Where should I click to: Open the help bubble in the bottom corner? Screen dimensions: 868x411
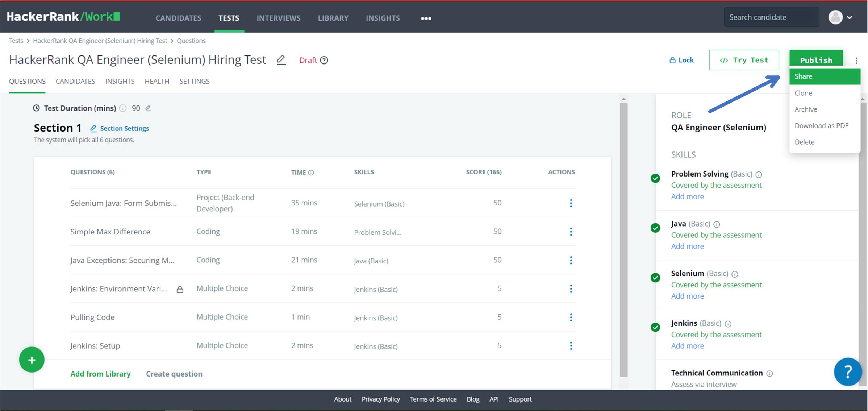point(847,371)
